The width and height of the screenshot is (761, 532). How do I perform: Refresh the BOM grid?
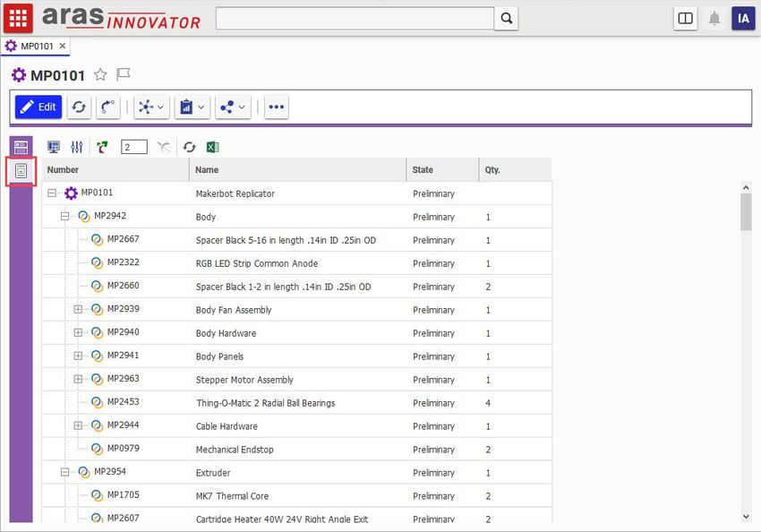tap(189, 147)
